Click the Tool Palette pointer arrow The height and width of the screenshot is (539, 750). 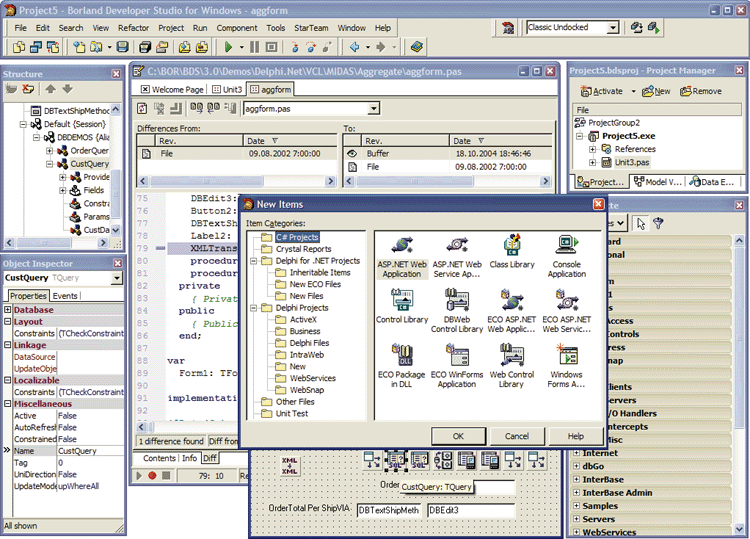pyautogui.click(x=640, y=223)
